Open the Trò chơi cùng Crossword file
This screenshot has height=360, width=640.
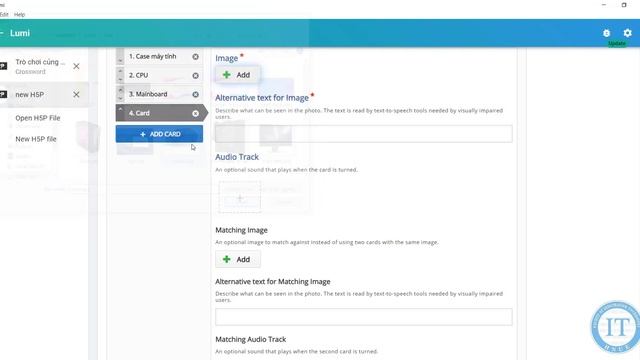pos(40,66)
